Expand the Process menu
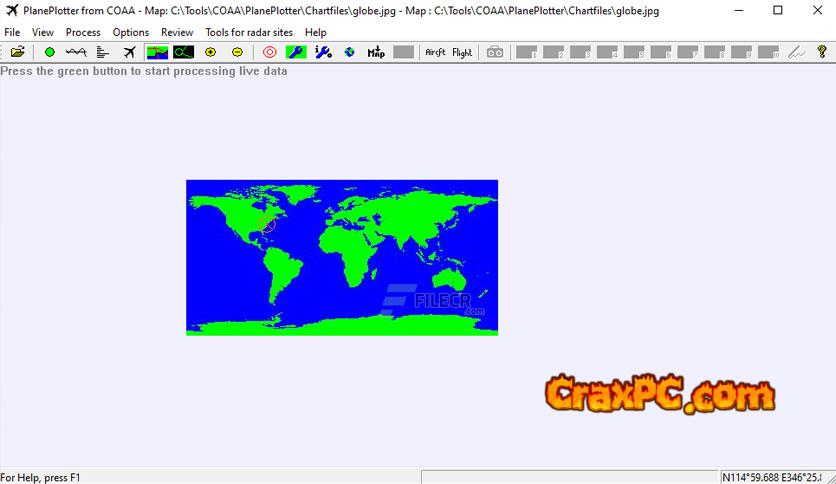Image resolution: width=836 pixels, height=484 pixels. point(83,32)
